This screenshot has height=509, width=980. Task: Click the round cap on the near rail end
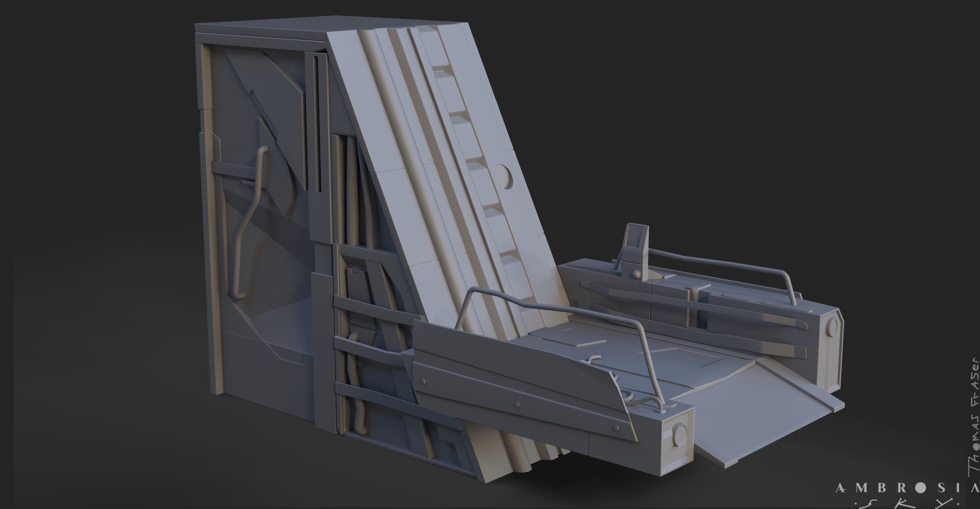(x=680, y=434)
